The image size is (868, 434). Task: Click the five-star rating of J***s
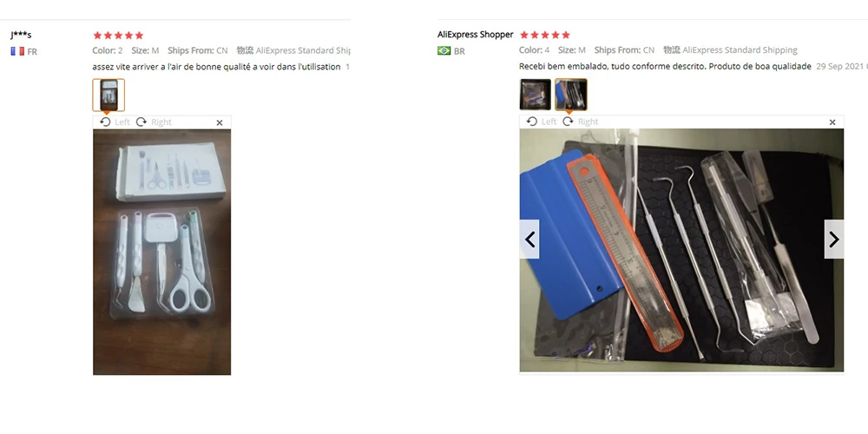[x=118, y=36]
